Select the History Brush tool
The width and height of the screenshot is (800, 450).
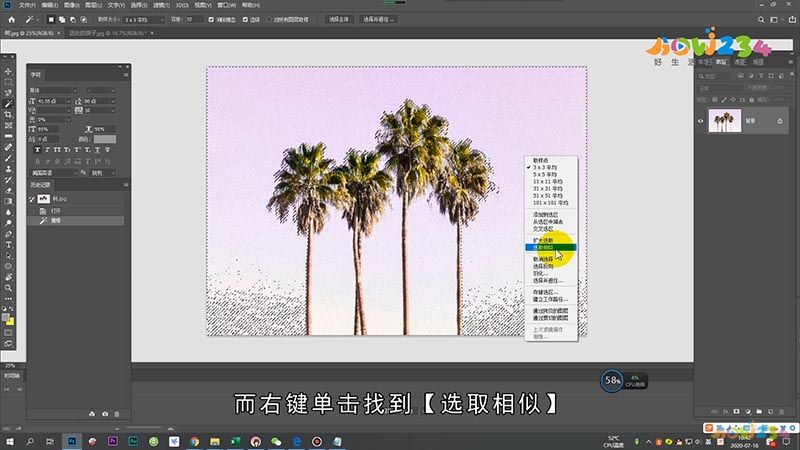click(8, 180)
